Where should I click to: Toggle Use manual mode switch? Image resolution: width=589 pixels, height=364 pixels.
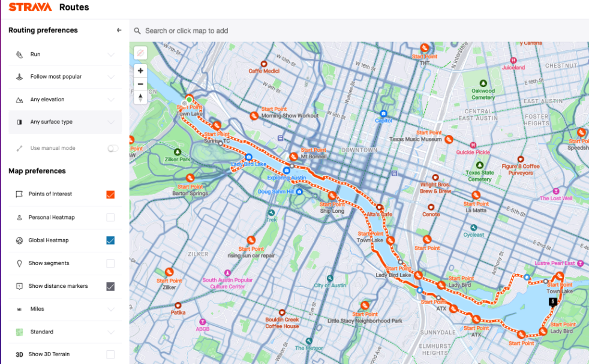(112, 148)
